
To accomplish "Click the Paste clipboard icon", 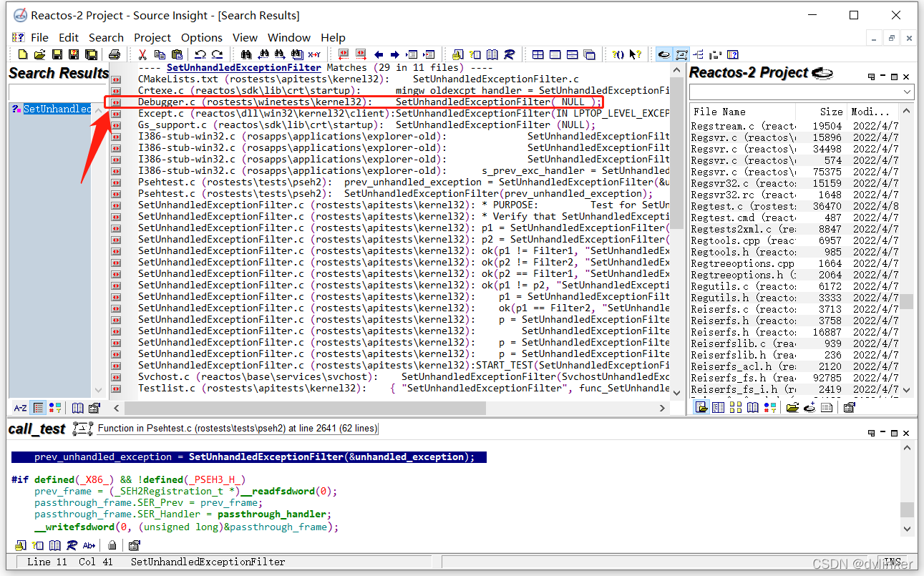I will click(x=177, y=54).
